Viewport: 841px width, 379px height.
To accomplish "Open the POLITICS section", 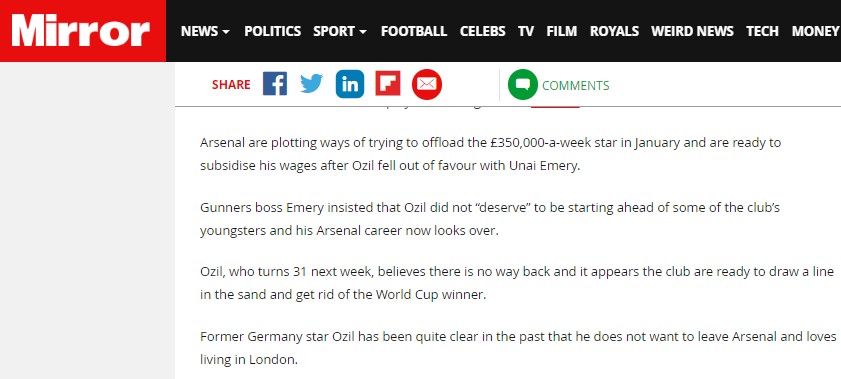I will click(272, 32).
